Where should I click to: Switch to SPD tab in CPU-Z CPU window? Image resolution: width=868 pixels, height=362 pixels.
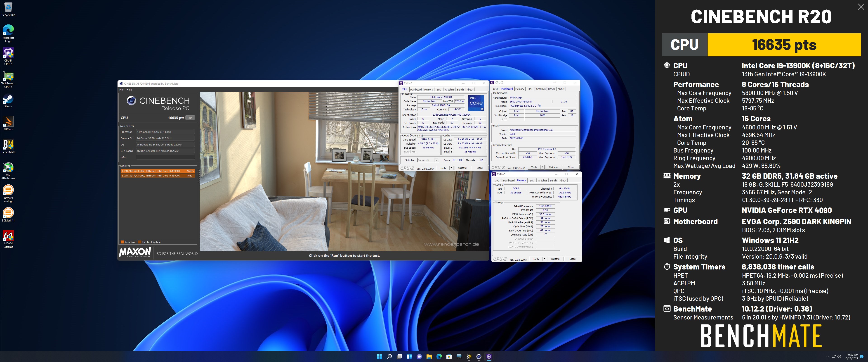coord(439,90)
